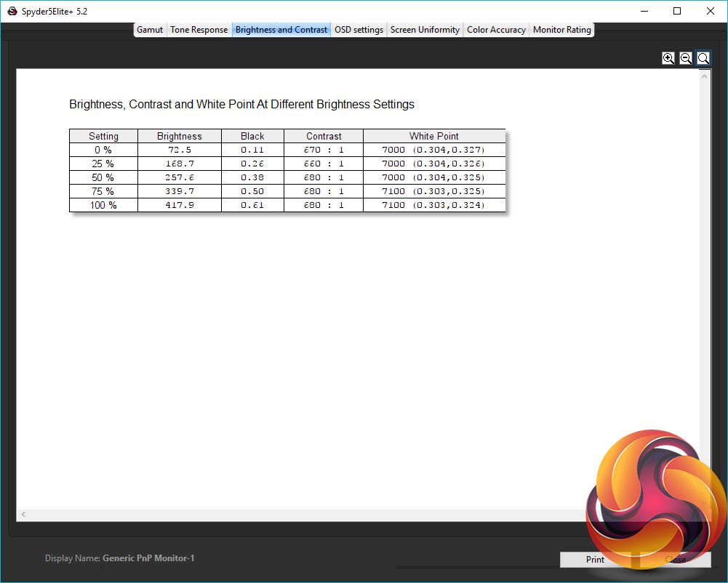
Task: Click the Spyder5Elite app logo in title bar
Action: (12, 11)
